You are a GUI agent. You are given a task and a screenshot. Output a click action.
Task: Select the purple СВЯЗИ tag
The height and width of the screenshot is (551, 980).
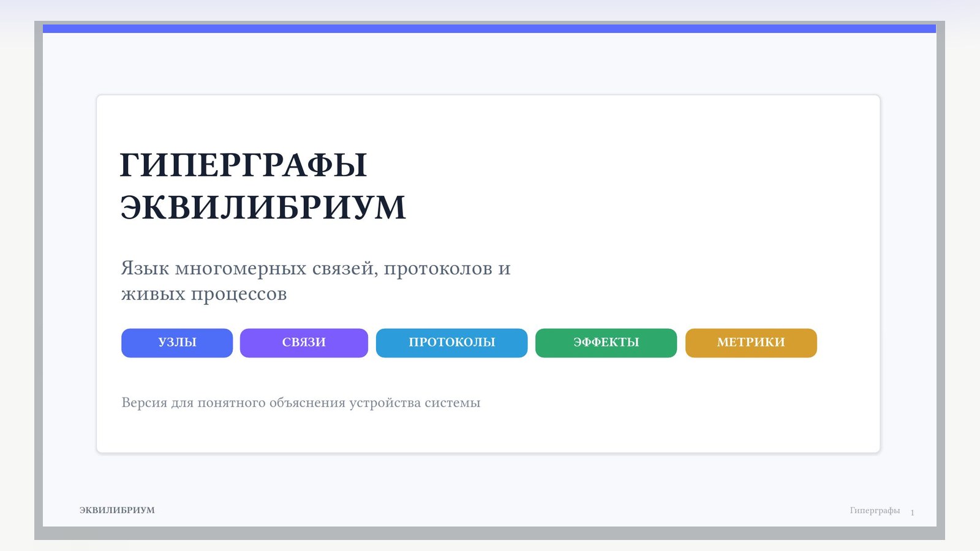304,343
